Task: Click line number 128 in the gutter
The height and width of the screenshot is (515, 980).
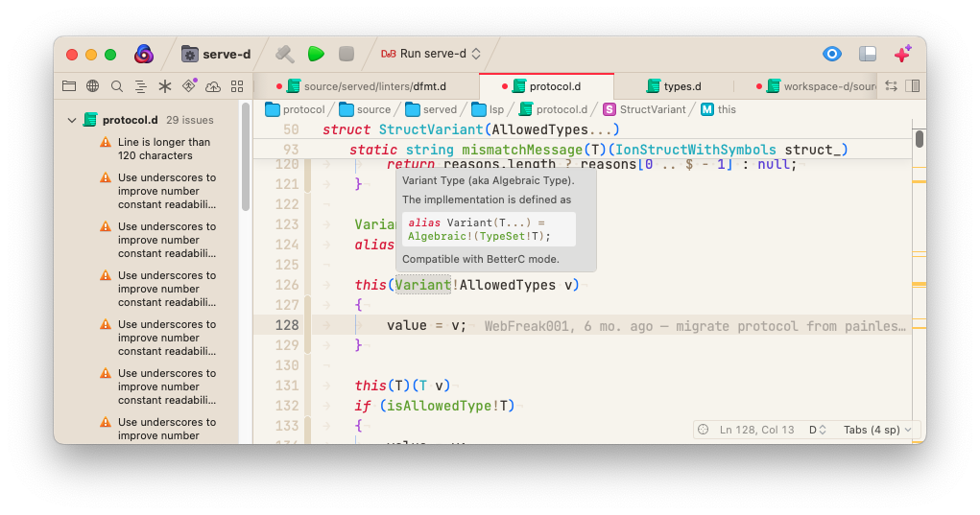Action: point(287,325)
